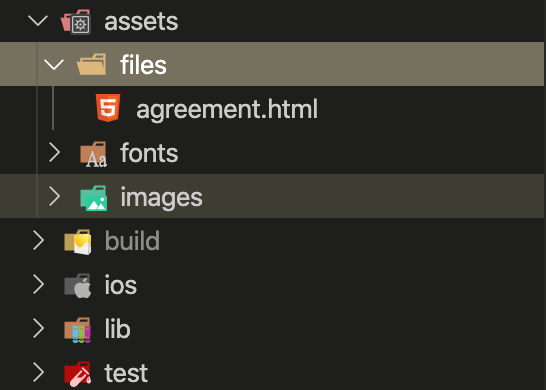
Task: Click the open files folder icon
Action: 91,64
